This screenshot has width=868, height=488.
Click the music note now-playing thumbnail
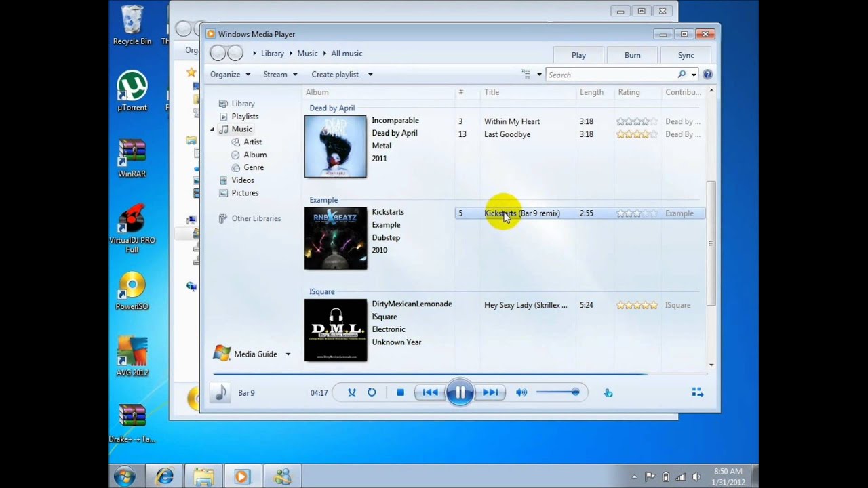coord(220,392)
